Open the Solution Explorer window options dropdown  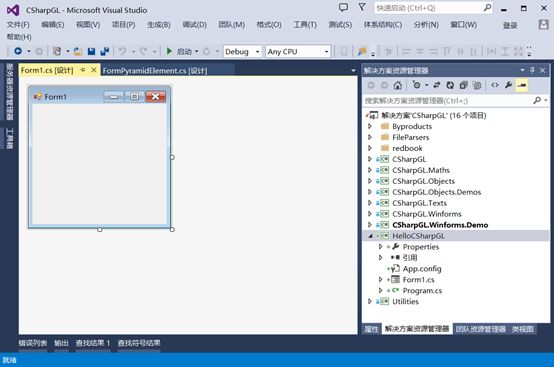click(x=522, y=70)
